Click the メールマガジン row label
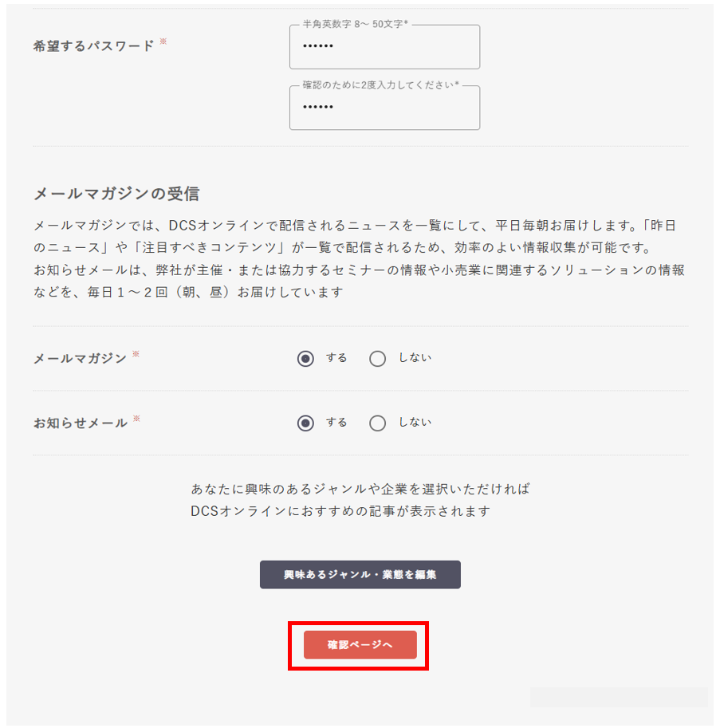The image size is (716, 728). [80, 359]
